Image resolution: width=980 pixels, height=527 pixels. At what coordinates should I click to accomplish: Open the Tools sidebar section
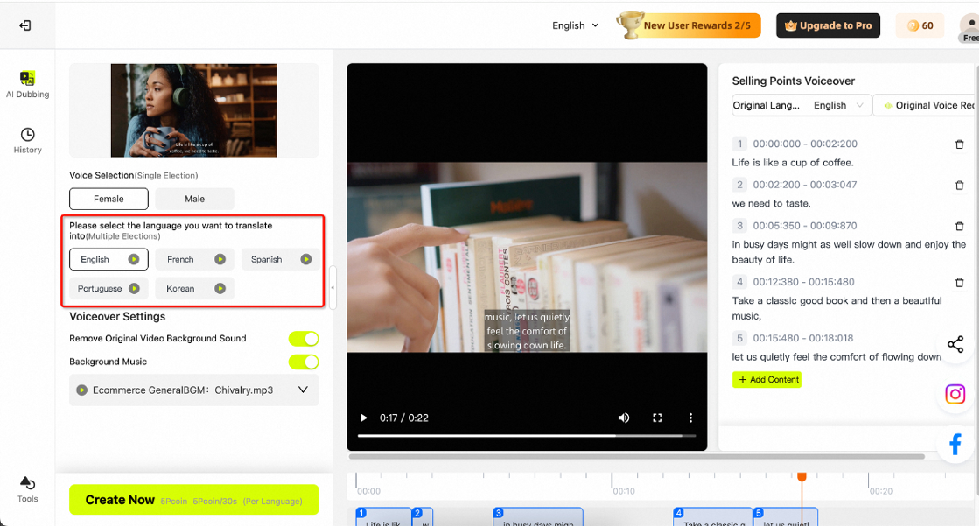tap(27, 489)
